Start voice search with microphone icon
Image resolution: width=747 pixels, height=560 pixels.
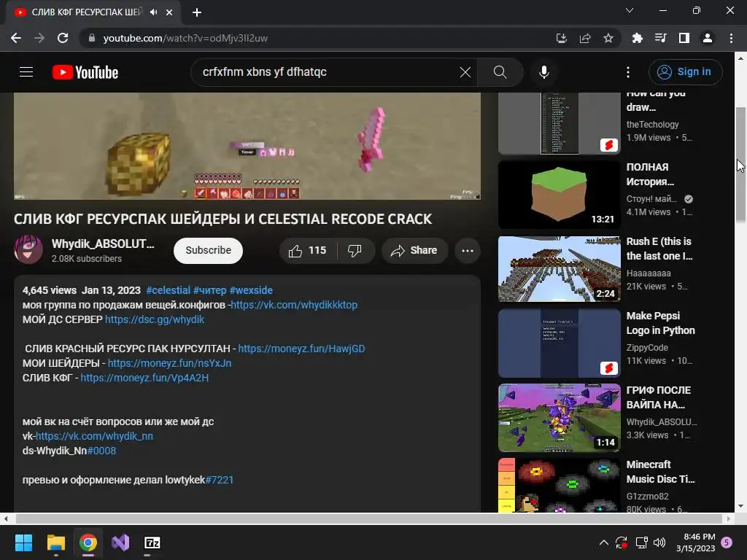[x=543, y=72]
